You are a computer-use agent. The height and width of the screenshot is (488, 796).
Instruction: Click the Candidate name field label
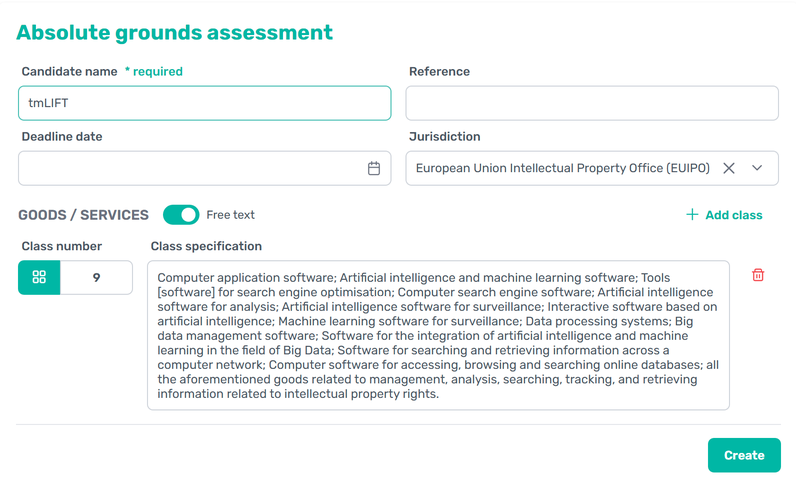pyautogui.click(x=69, y=72)
